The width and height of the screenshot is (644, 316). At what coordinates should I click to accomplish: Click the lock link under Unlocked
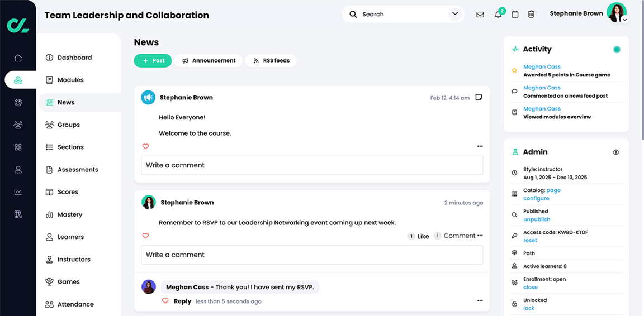click(529, 308)
